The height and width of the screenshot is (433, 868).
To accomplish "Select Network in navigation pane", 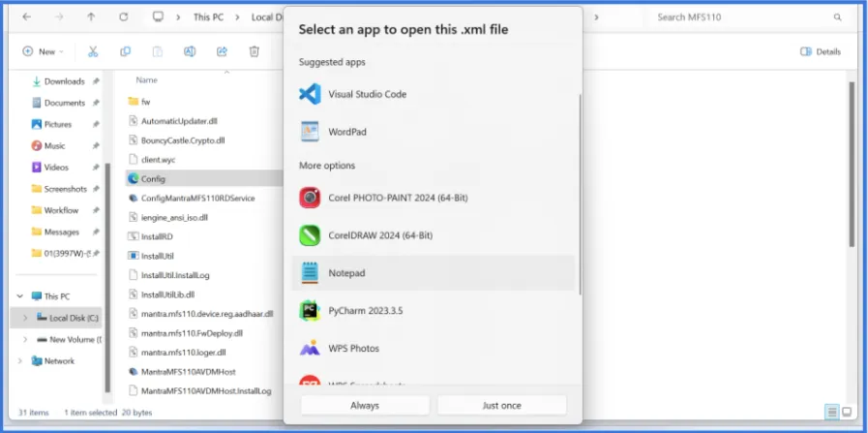I will pyautogui.click(x=59, y=361).
